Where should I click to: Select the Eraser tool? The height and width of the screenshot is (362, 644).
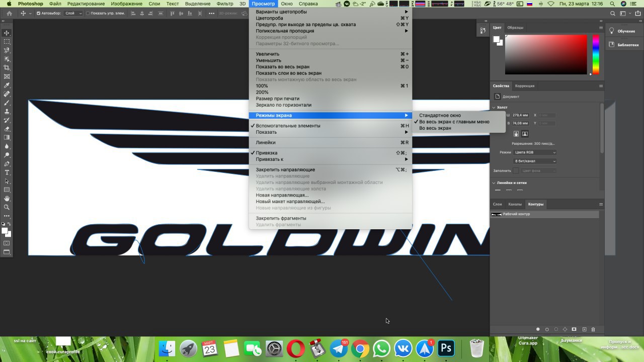[x=7, y=129]
